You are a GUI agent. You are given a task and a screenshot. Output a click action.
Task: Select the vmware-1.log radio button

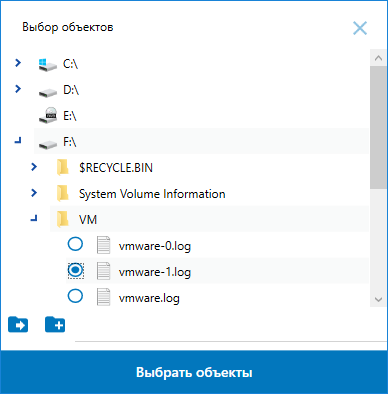tap(76, 271)
